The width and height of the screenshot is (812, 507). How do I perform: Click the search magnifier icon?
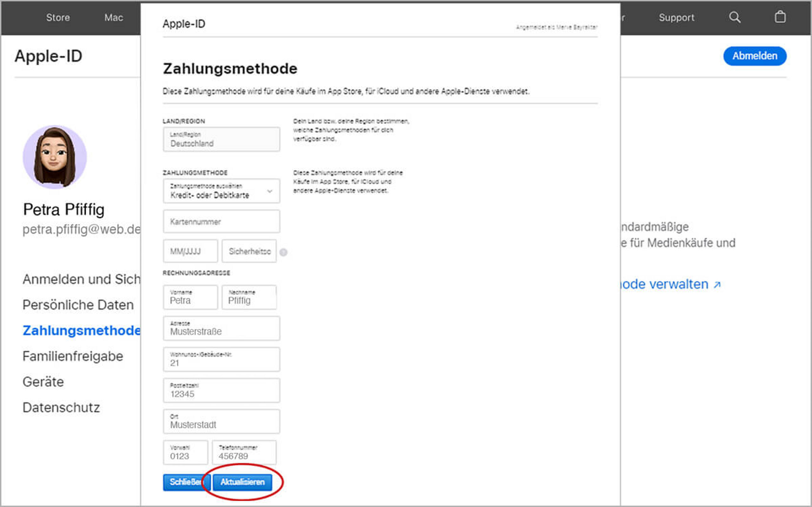tap(735, 17)
